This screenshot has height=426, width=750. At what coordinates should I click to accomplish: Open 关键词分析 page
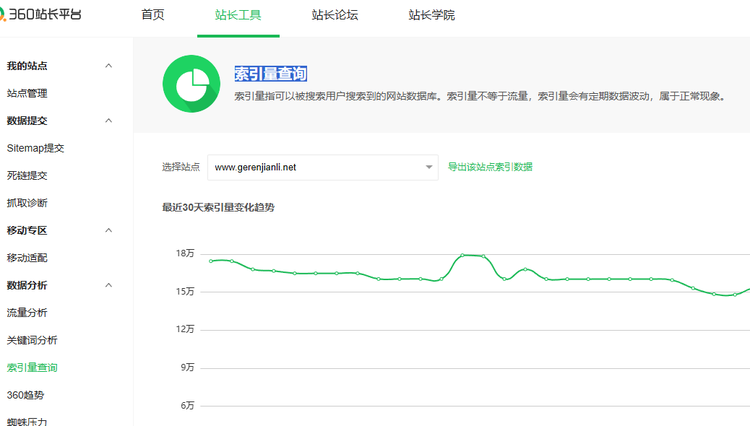(x=32, y=341)
